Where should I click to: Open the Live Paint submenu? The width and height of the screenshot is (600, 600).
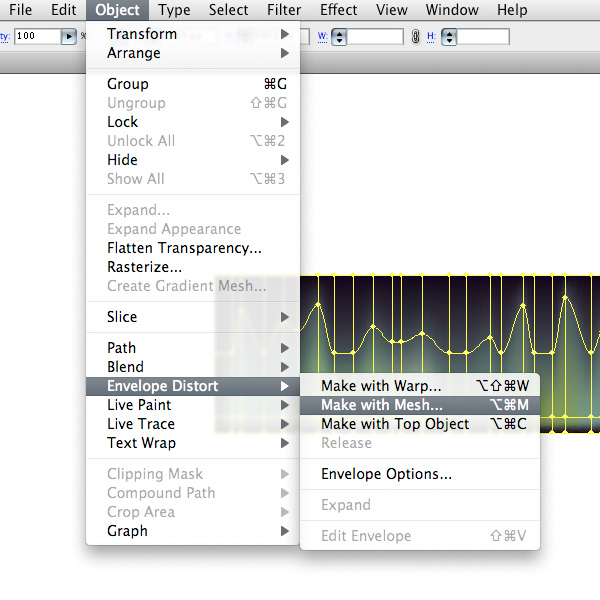tap(193, 405)
